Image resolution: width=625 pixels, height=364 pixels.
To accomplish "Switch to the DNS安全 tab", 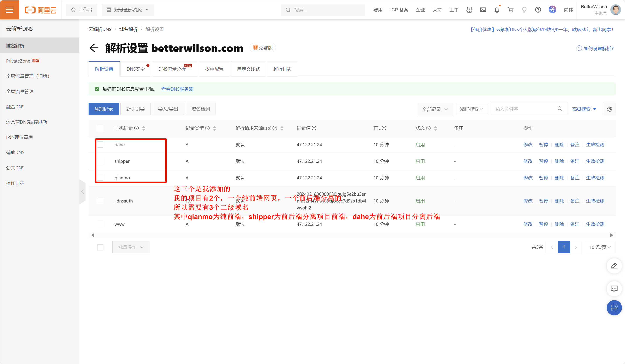I will coord(136,69).
